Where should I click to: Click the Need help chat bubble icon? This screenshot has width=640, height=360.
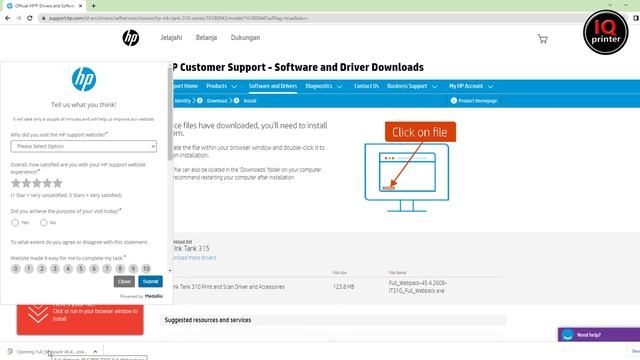click(x=567, y=335)
